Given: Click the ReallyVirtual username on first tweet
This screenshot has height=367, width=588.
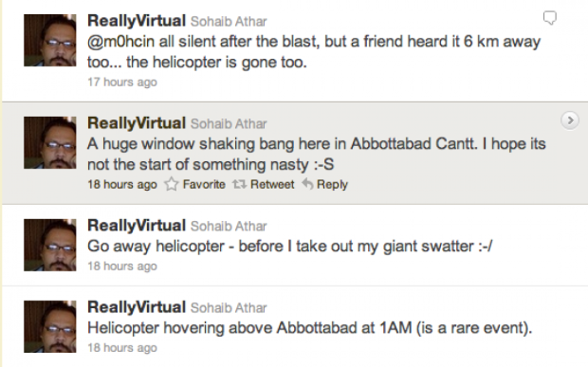Looking at the screenshot, I should [x=137, y=21].
